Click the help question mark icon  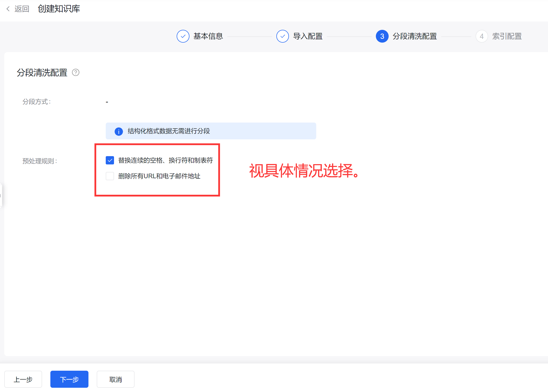click(x=76, y=72)
